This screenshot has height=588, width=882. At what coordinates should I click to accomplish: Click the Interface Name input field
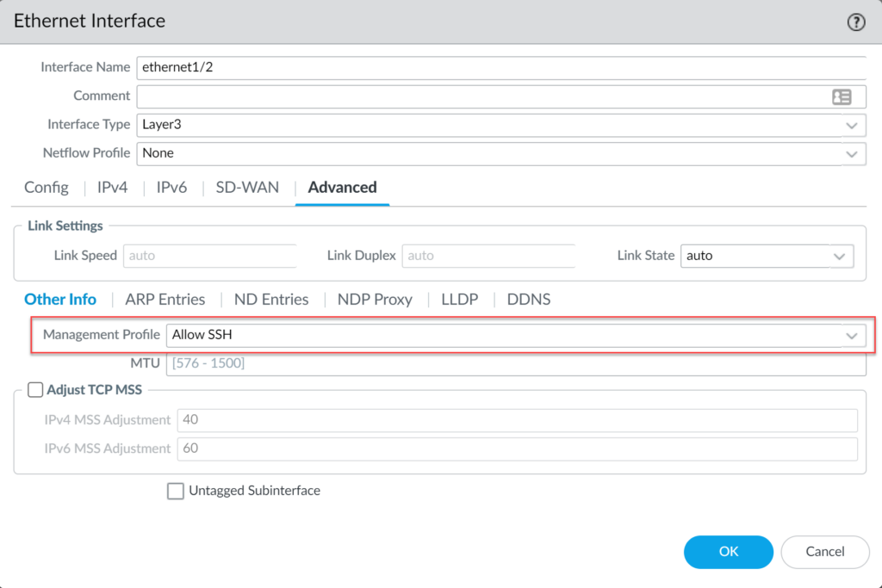coord(501,67)
